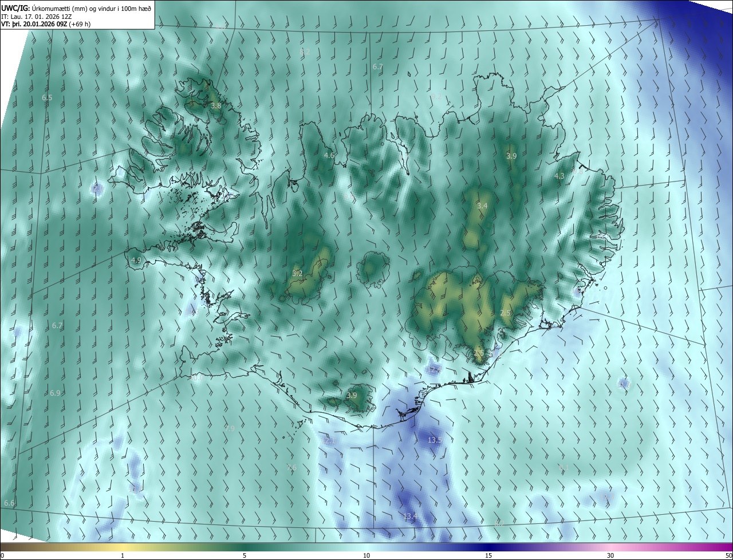Screen dimensions: 733x560
Task: Click the 4.3 value label in the northeast
Action: coord(559,176)
